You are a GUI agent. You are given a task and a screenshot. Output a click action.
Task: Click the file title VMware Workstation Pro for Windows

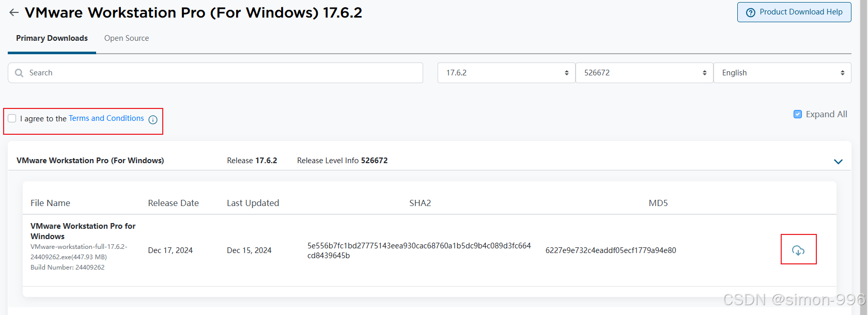click(x=83, y=231)
